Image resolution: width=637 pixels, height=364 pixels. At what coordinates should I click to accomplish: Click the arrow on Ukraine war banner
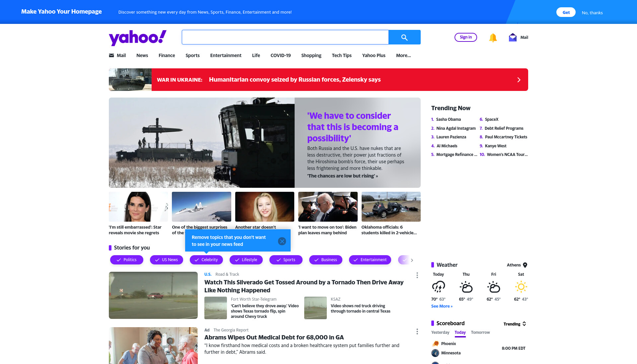(x=519, y=80)
